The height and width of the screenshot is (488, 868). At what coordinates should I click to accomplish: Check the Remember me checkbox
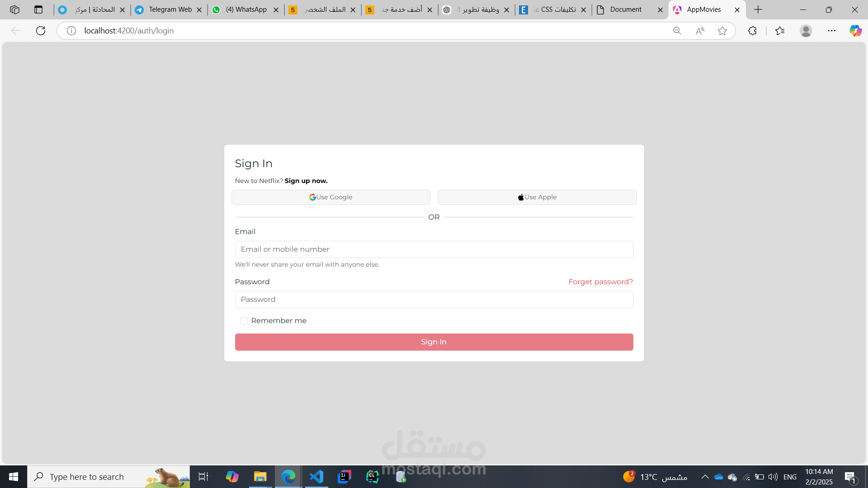244,321
